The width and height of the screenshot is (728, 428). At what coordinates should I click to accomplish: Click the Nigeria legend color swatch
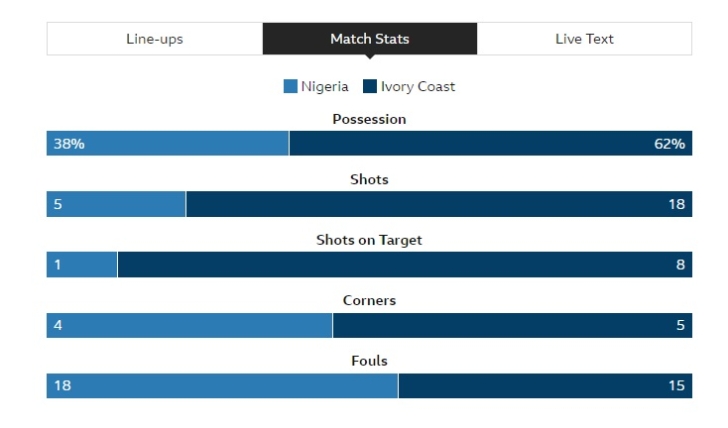tap(290, 87)
